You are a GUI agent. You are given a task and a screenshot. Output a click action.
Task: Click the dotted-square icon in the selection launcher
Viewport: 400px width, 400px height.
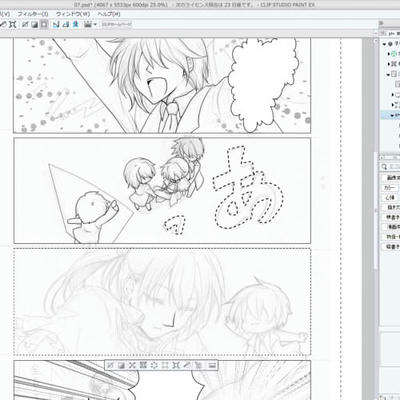[x=165, y=366]
